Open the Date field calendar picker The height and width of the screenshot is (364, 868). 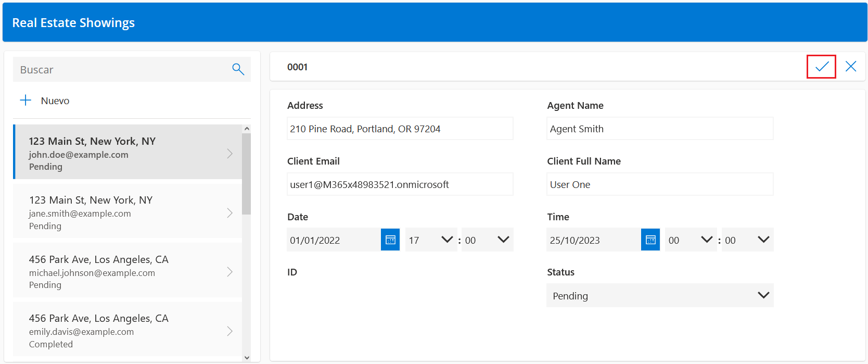(390, 240)
